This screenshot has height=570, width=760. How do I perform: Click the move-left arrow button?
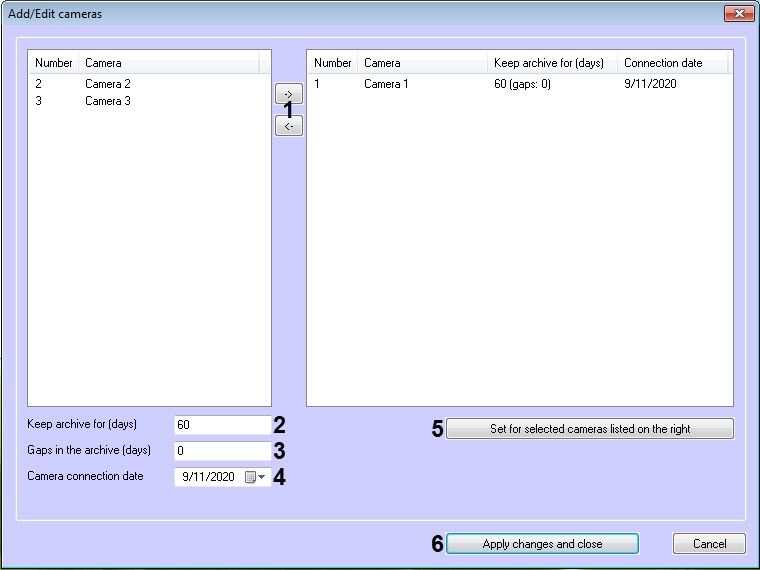[x=288, y=126]
